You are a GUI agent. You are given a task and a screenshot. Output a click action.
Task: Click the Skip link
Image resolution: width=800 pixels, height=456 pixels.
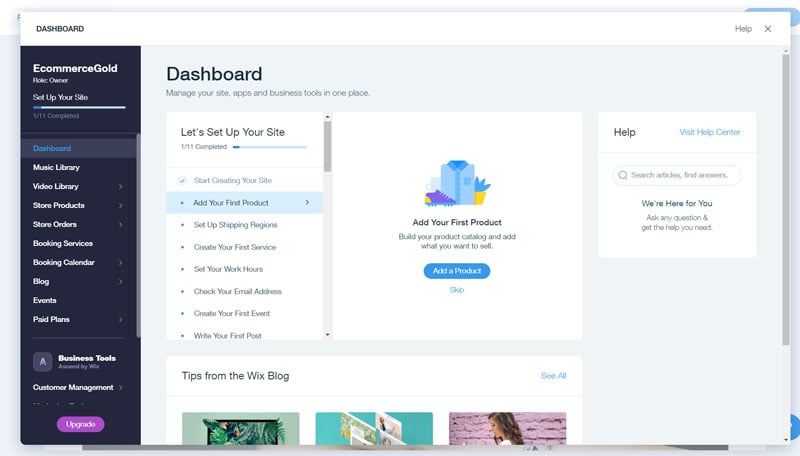457,290
